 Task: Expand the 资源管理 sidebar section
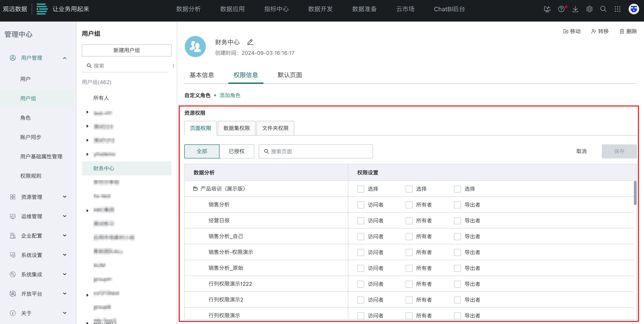[37, 197]
